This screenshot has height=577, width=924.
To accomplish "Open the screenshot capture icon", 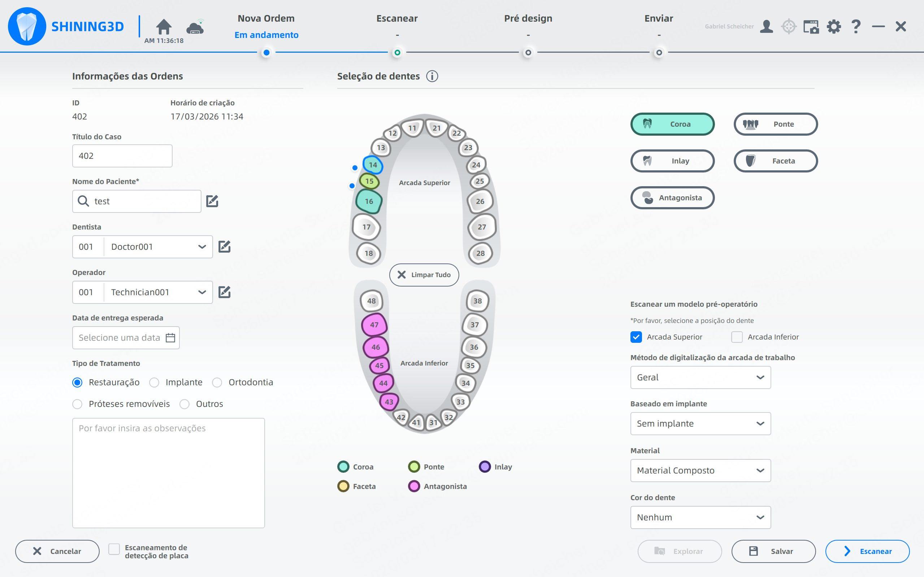I will (x=811, y=27).
